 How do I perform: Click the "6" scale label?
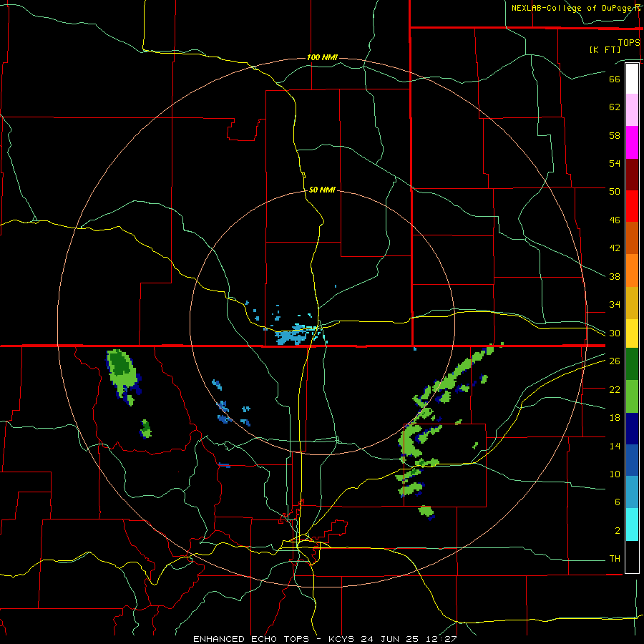pyautogui.click(x=618, y=502)
